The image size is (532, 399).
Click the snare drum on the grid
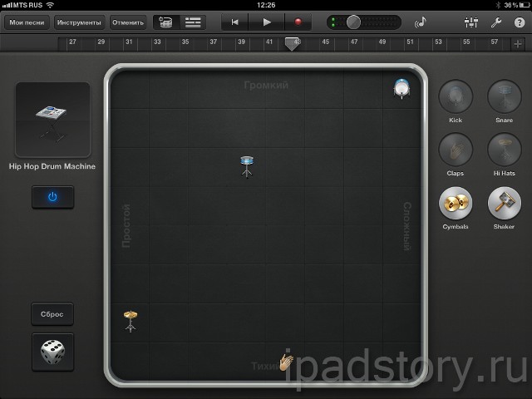[247, 166]
